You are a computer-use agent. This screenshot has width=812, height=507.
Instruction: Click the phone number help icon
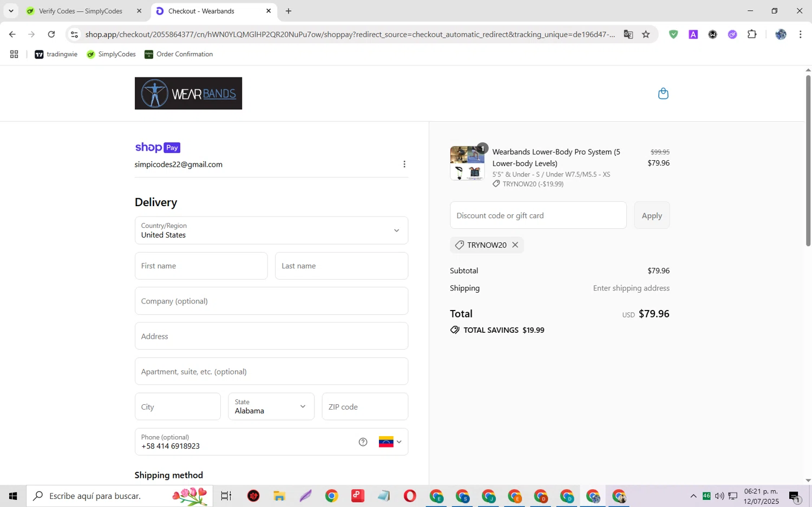[363, 442]
